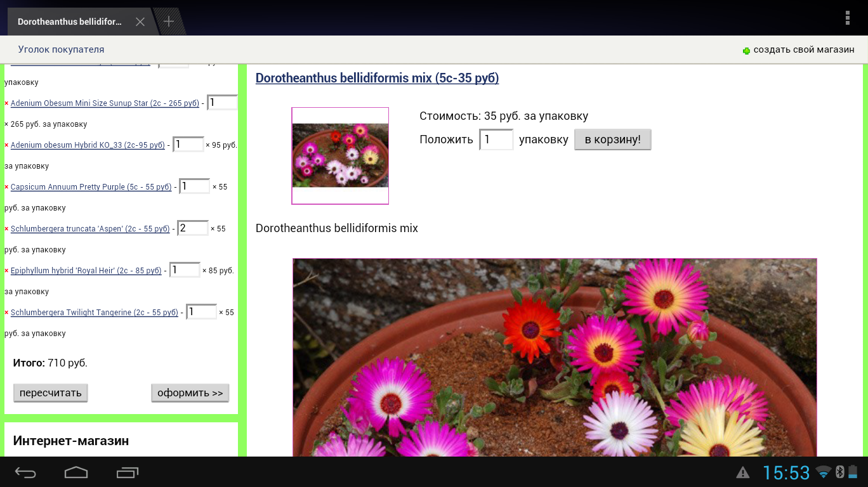The image size is (868, 487).
Task: Select the Dorotheanthus bellidiformis browser tab
Action: (x=70, y=22)
